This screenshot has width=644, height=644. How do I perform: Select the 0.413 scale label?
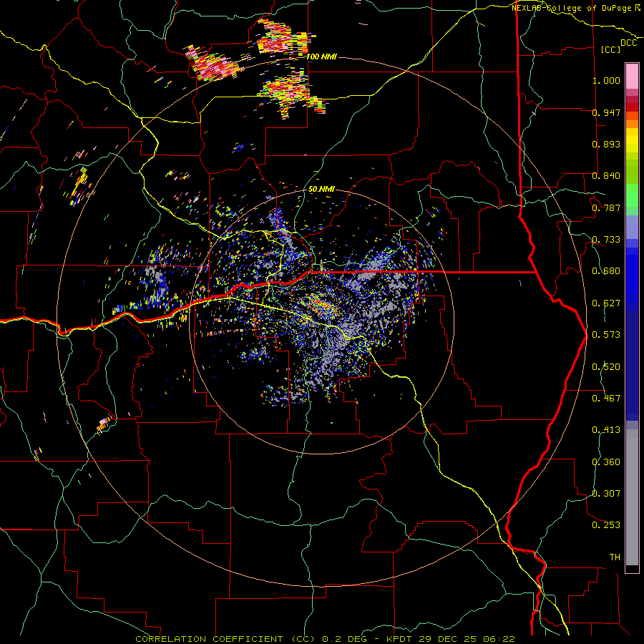pyautogui.click(x=606, y=430)
